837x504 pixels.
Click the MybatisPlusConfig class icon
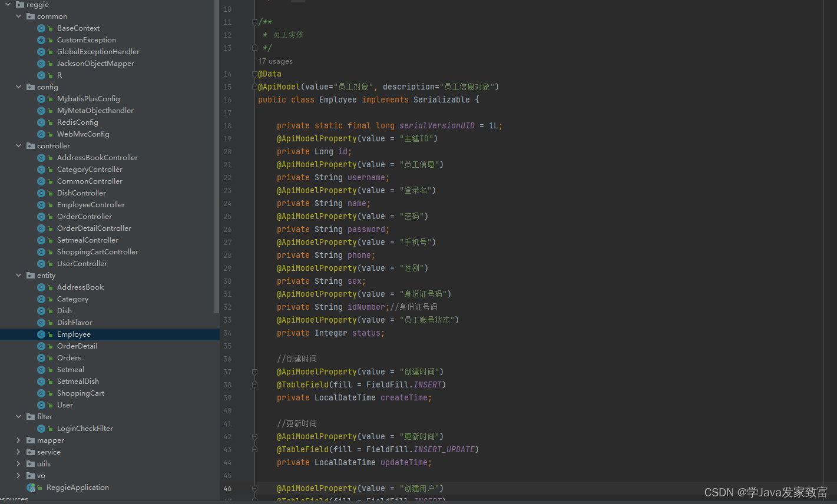[41, 99]
